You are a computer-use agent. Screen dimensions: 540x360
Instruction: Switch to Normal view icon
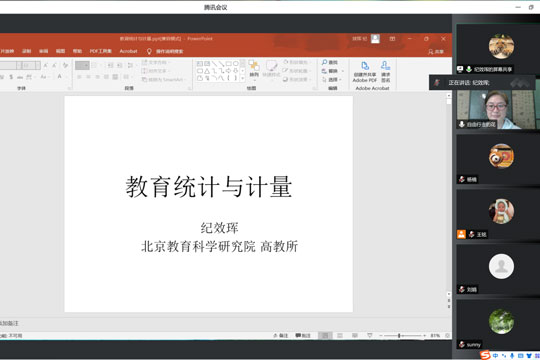[325, 336]
